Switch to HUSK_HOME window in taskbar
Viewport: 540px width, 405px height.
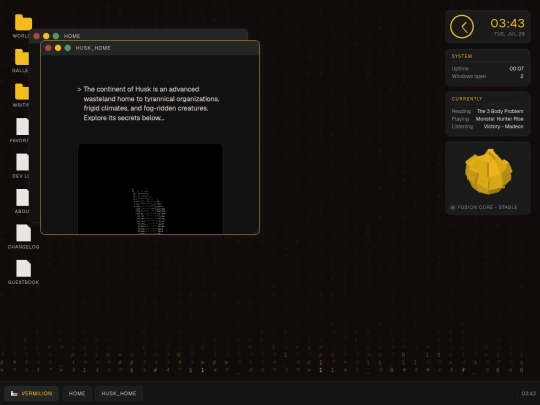pyautogui.click(x=119, y=393)
